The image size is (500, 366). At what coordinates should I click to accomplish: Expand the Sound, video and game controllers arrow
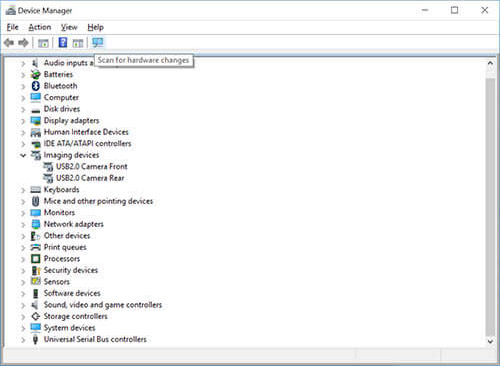(23, 305)
